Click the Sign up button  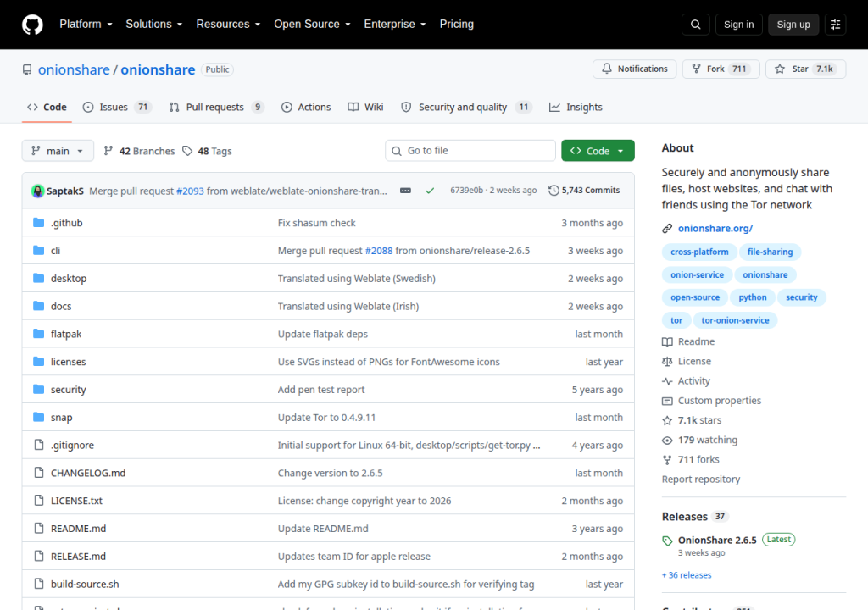pos(793,25)
